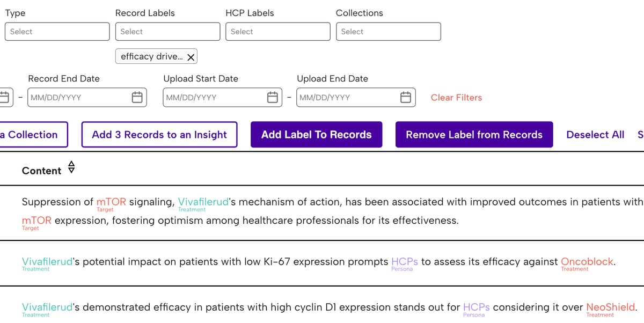Sort records by Content column arrows
This screenshot has width=644, height=323.
tap(71, 167)
